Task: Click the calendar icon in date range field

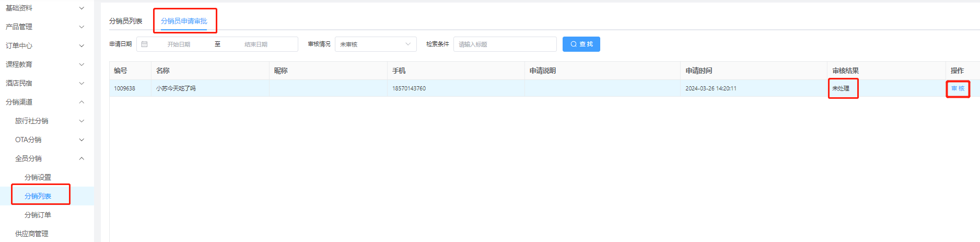Action: (x=145, y=44)
